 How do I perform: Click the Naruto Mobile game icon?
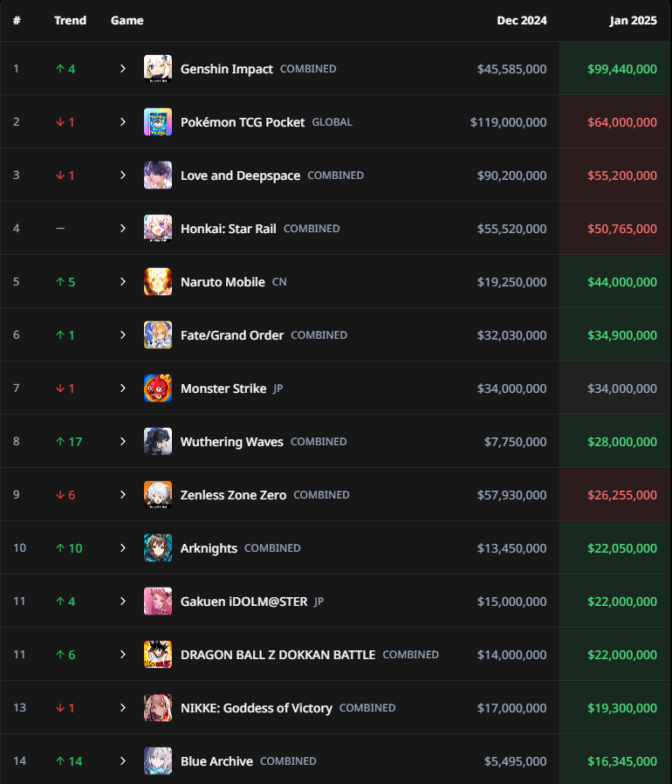click(158, 282)
